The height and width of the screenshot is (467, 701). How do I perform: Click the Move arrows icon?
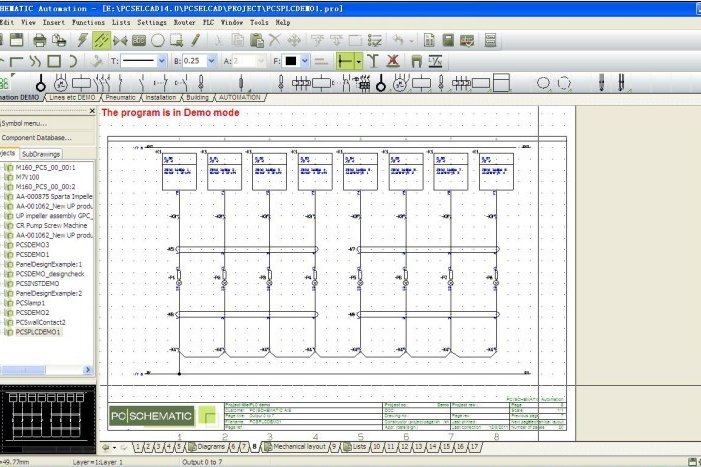[294, 41]
